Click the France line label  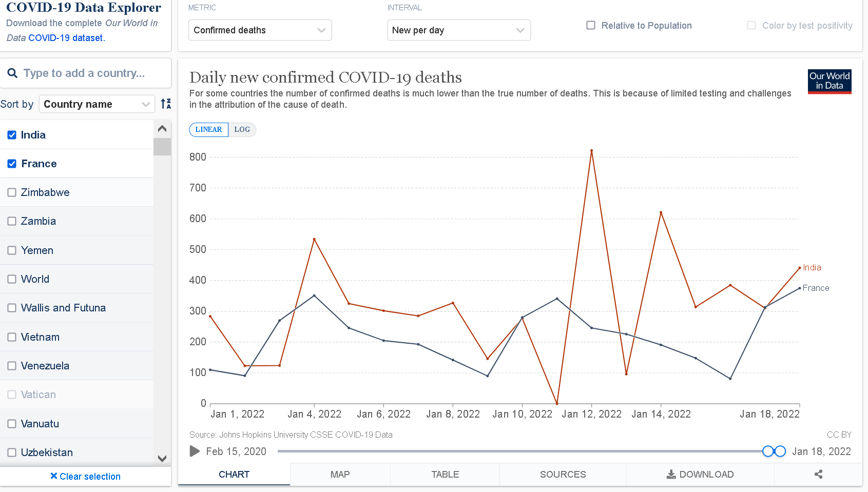[816, 288]
